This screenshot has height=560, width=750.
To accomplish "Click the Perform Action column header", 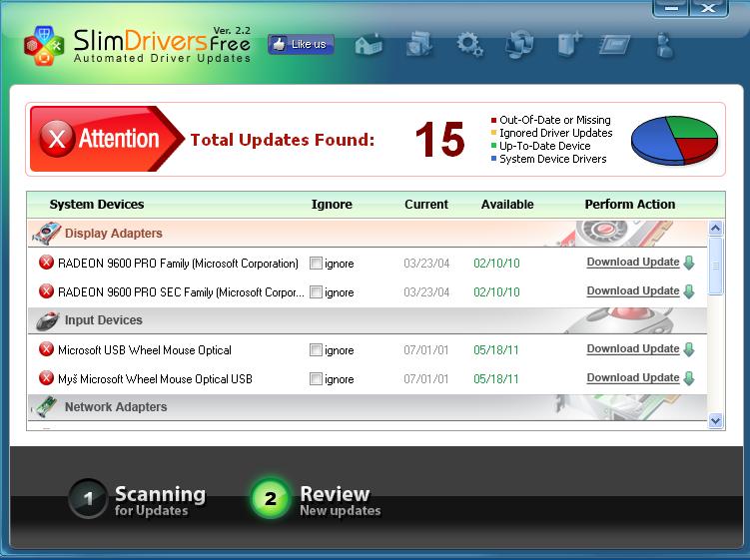I will pyautogui.click(x=630, y=205).
